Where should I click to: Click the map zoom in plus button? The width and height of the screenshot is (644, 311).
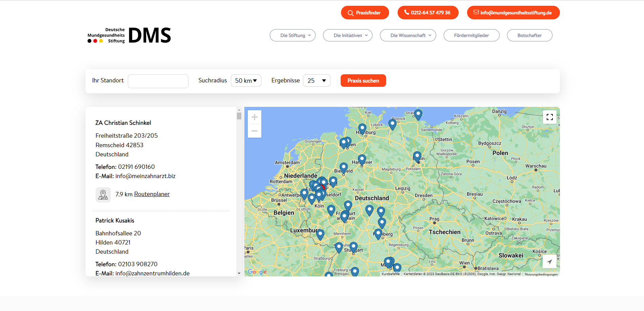point(255,117)
